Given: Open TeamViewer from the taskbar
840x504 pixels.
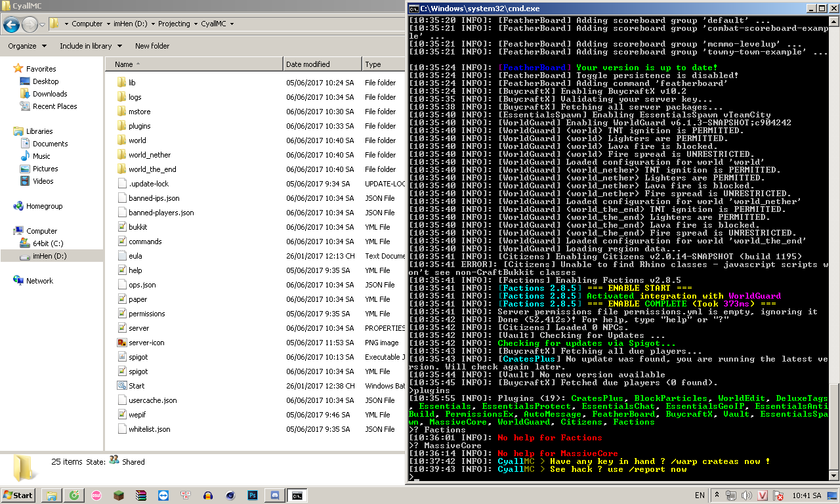Looking at the screenshot, I should click(163, 495).
